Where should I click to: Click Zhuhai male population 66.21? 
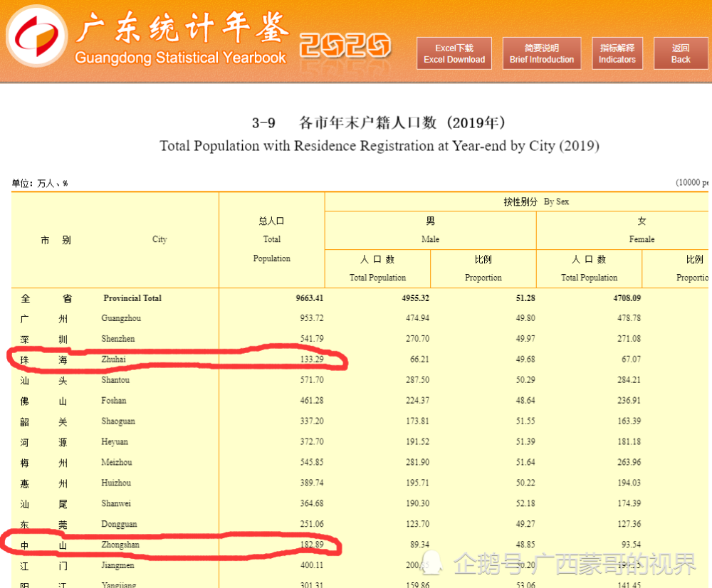419,359
